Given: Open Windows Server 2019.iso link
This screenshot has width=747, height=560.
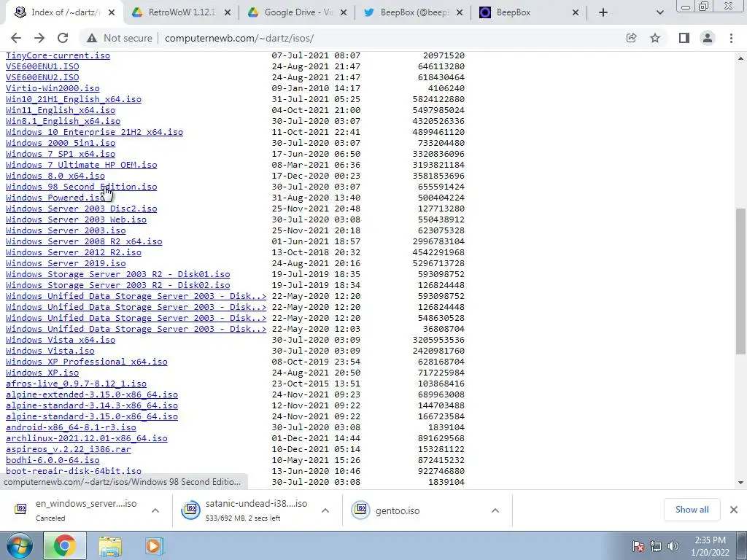Looking at the screenshot, I should [x=66, y=262].
